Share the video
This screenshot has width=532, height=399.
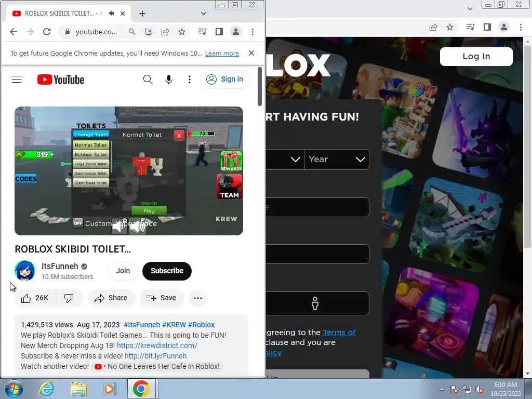[x=111, y=298]
